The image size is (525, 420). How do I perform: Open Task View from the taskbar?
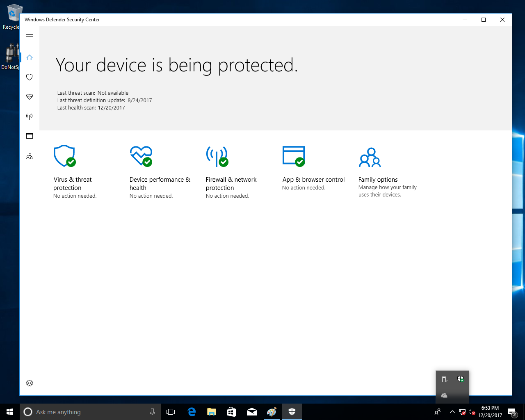171,412
